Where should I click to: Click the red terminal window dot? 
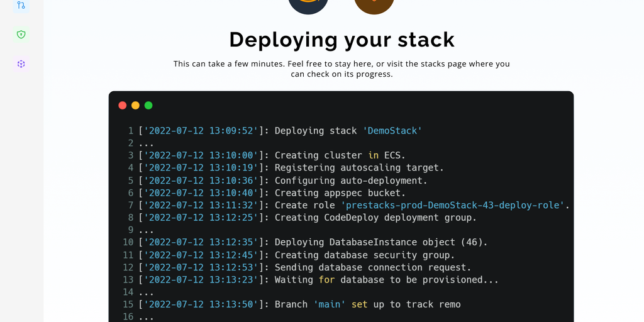click(123, 106)
